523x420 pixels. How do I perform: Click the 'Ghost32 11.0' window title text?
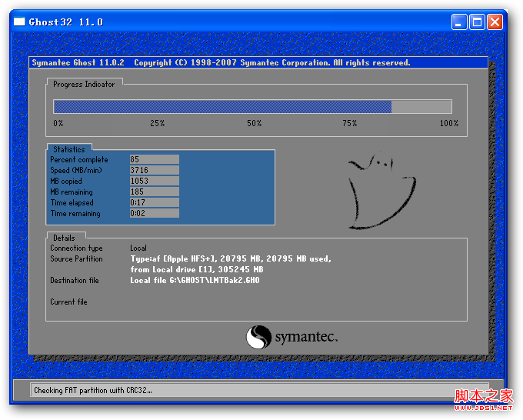(66, 22)
